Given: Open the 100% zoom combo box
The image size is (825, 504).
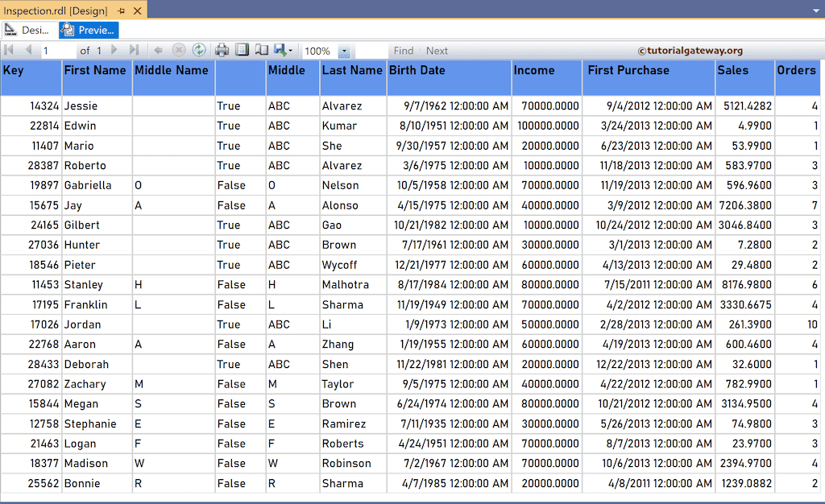Looking at the screenshot, I should pyautogui.click(x=322, y=50).
